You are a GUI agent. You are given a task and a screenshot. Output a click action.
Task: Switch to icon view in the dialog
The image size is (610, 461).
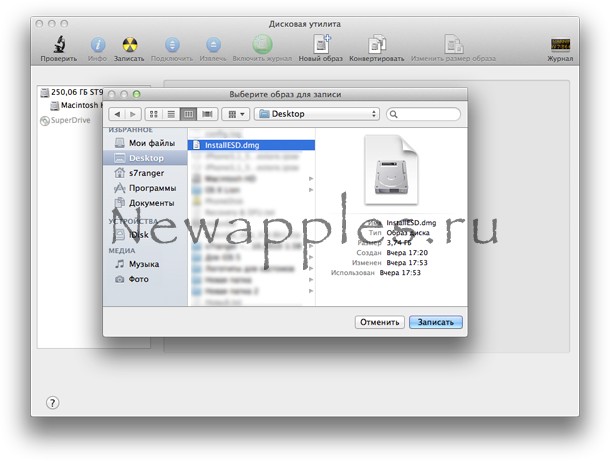(x=154, y=114)
